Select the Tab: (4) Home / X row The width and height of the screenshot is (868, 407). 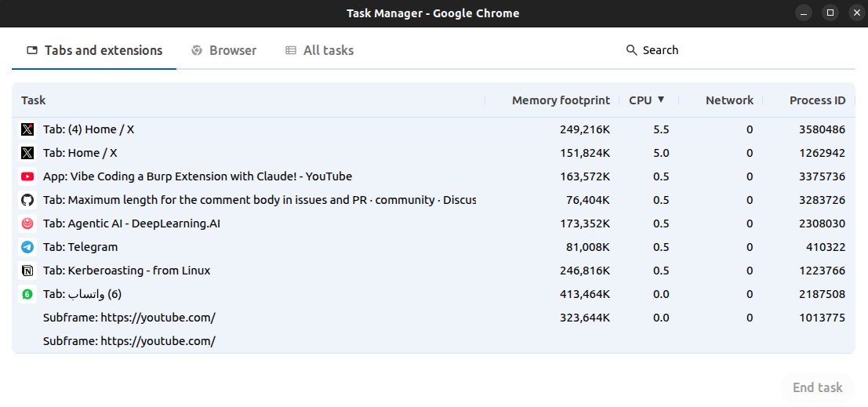coord(434,129)
